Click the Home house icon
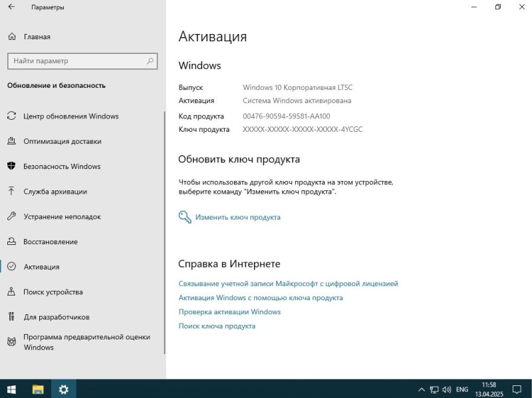Viewport: 532px width, 398px height. click(x=12, y=37)
